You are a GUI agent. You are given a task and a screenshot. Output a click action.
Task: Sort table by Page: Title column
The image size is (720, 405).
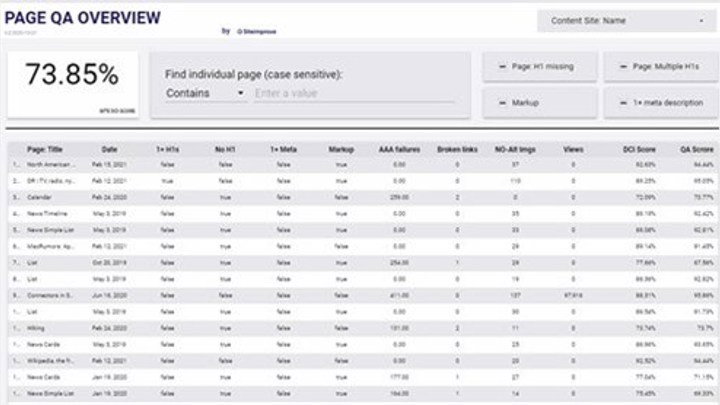click(44, 149)
